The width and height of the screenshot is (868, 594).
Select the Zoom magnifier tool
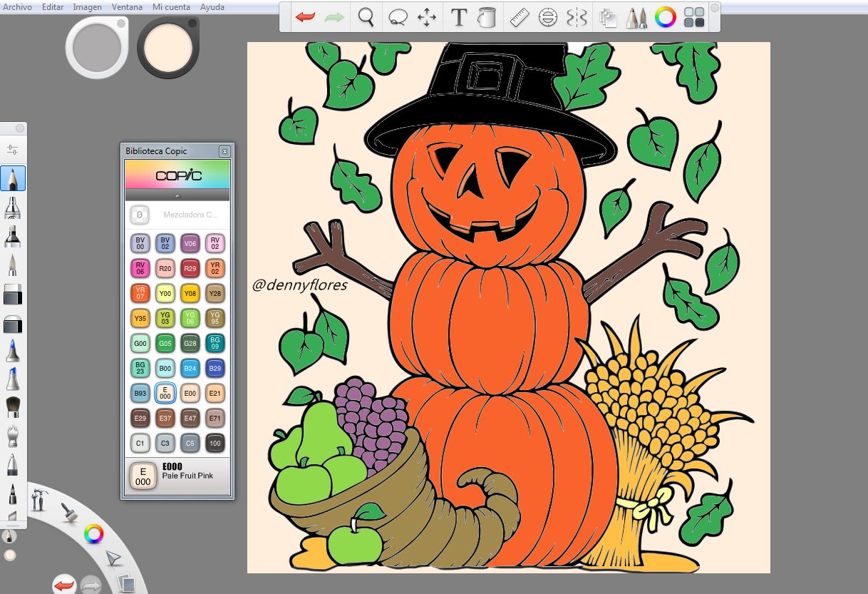[x=366, y=17]
